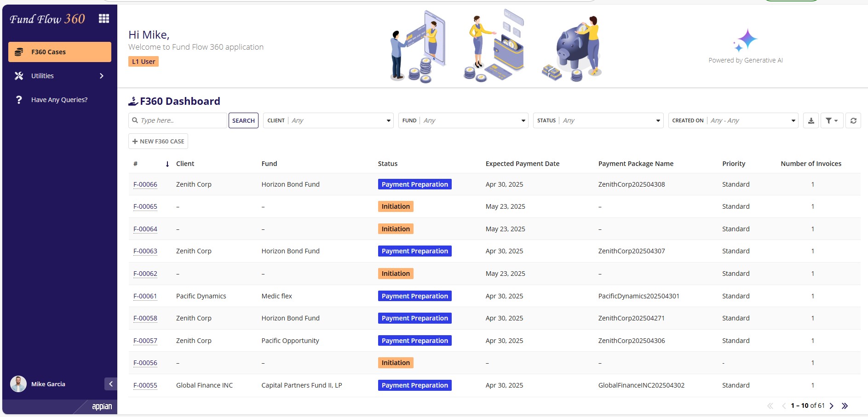Sort by the Priority column header
This screenshot has width=868, height=417.
coord(734,164)
